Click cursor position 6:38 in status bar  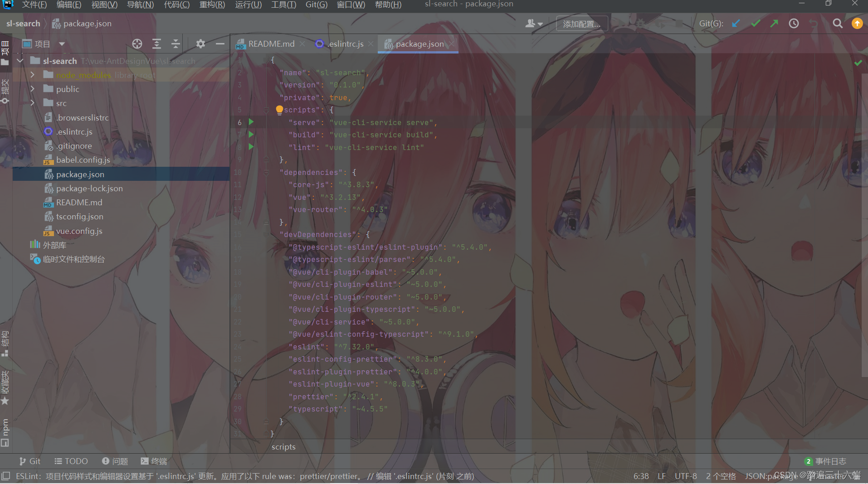pos(641,476)
